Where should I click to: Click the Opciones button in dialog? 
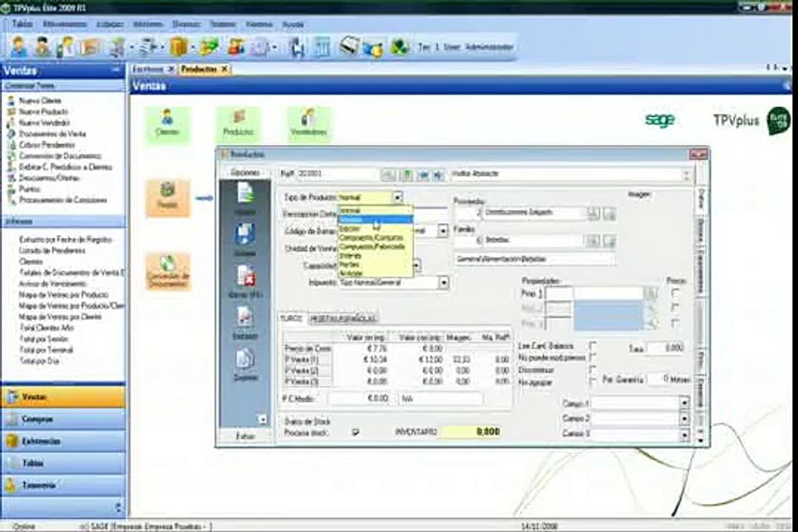pos(245,173)
